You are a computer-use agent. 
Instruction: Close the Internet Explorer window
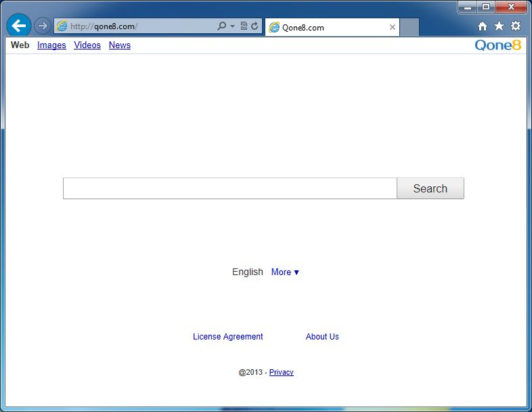pyautogui.click(x=511, y=7)
